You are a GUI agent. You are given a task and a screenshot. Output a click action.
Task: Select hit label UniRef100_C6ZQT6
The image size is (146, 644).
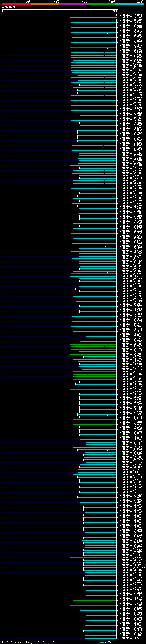pyautogui.click(x=131, y=638)
